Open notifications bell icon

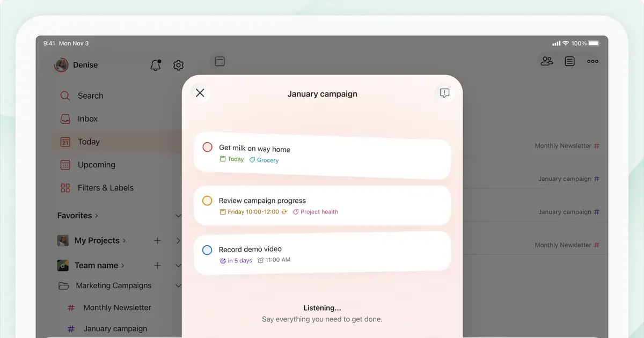[156, 65]
